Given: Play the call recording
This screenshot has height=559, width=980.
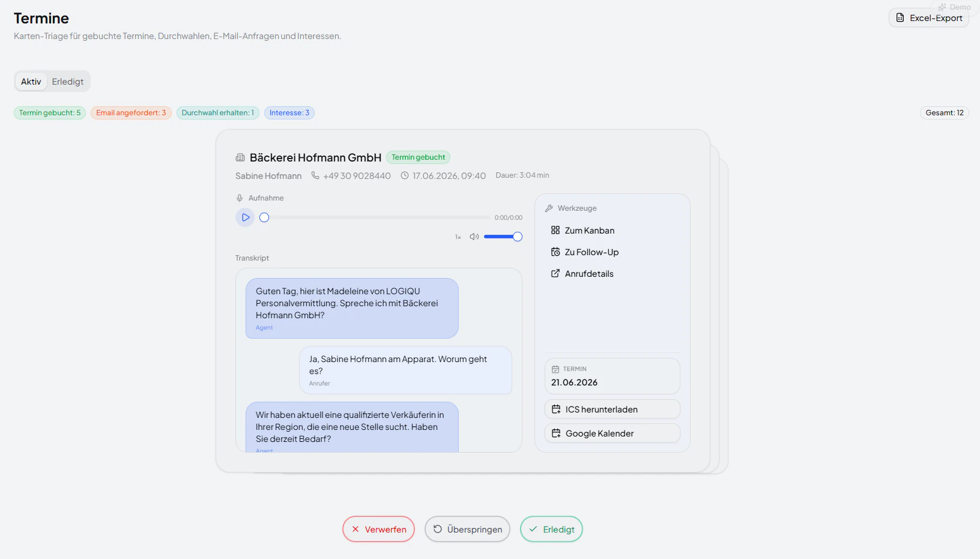Looking at the screenshot, I should pyautogui.click(x=246, y=217).
